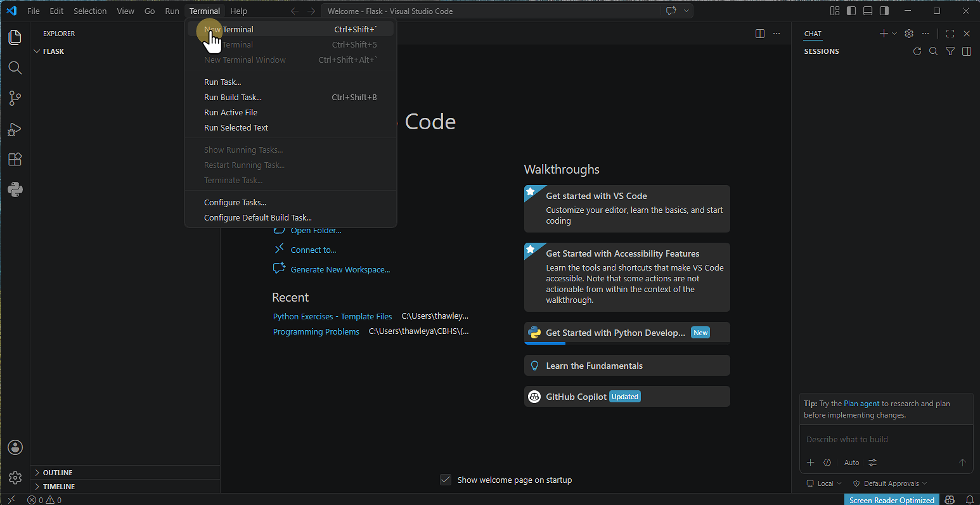The width and height of the screenshot is (980, 505).
Task: Split the editor to the right
Action: coord(760,34)
